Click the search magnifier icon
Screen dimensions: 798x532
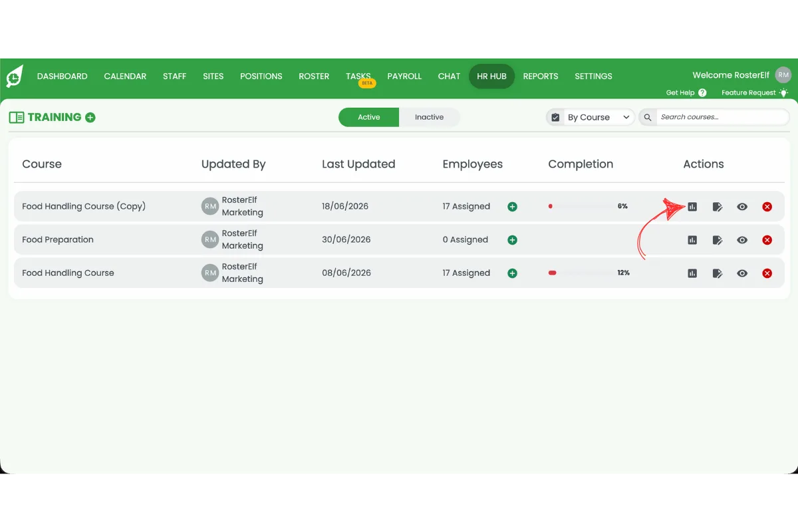[648, 118]
